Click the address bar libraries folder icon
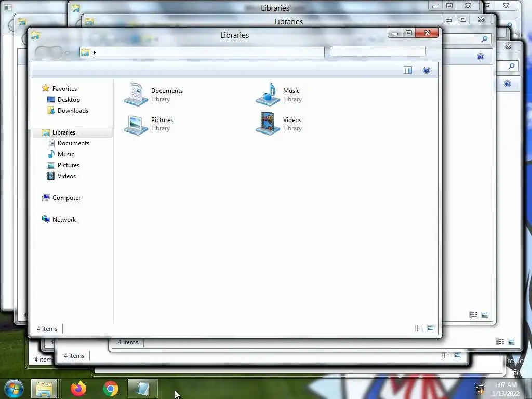Image resolution: width=532 pixels, height=399 pixels. click(85, 52)
